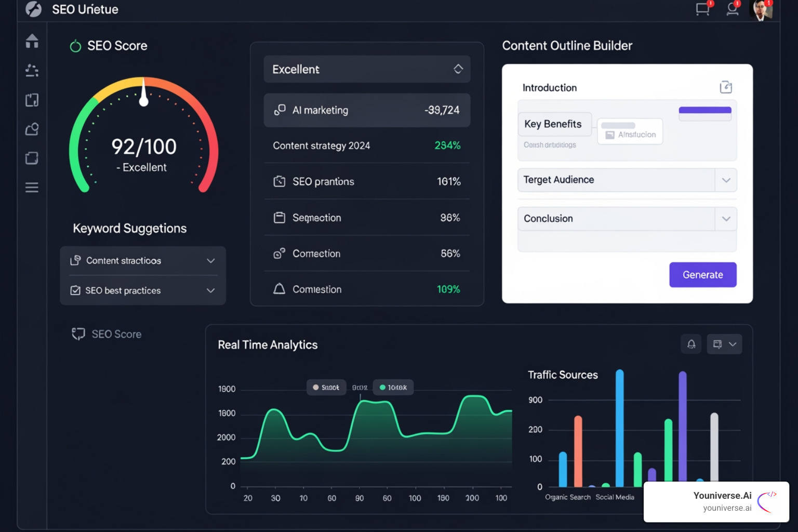Click the Comiestion bell icon
Screen dimensions: 798x532
pyautogui.click(x=280, y=289)
